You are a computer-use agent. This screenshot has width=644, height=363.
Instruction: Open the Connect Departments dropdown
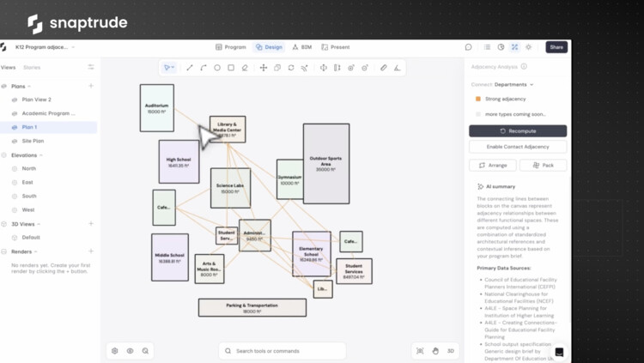click(x=513, y=84)
